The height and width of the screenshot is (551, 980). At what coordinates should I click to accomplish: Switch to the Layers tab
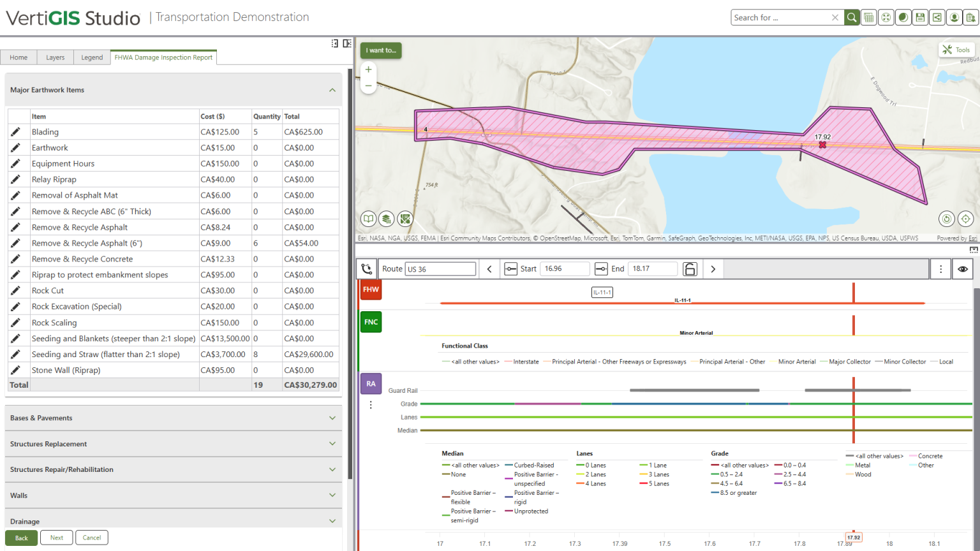[55, 57]
